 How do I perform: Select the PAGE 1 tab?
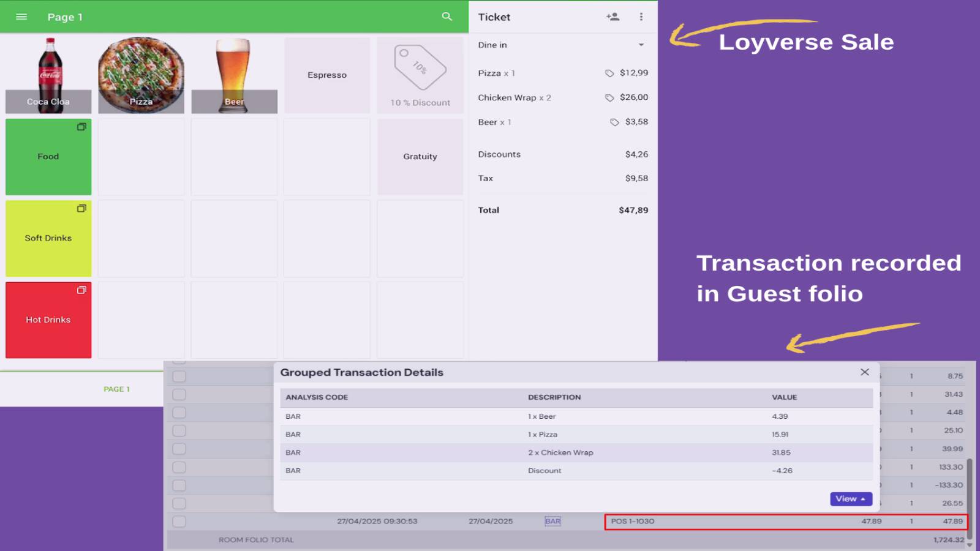click(x=117, y=388)
